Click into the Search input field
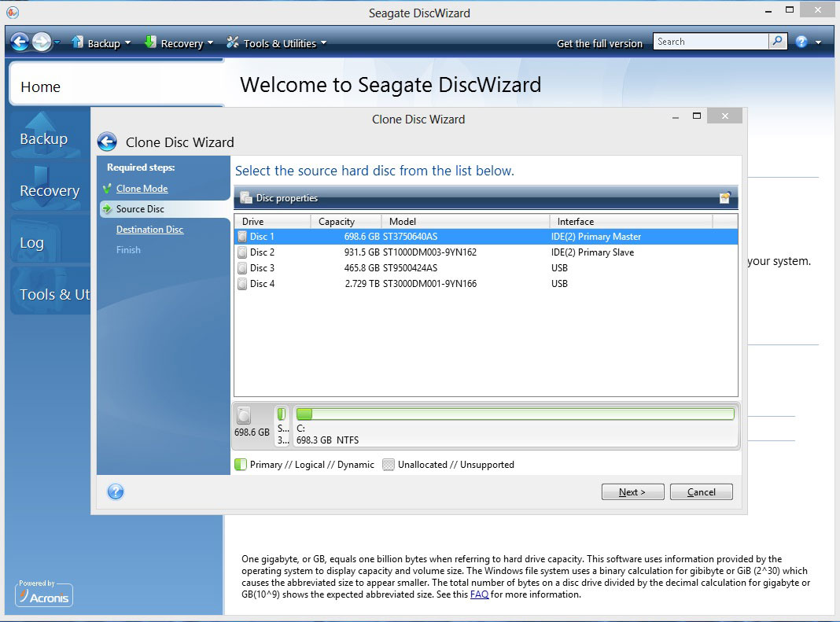840x622 pixels. pyautogui.click(x=711, y=42)
